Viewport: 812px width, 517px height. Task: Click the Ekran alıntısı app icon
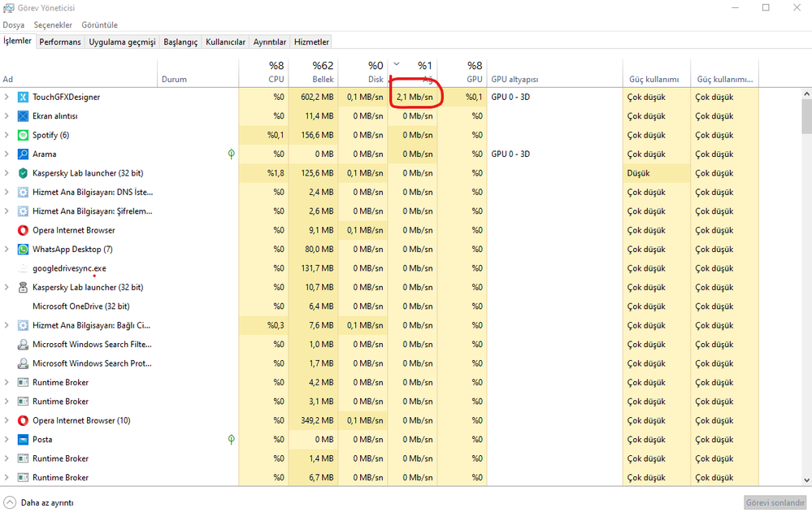(x=23, y=116)
